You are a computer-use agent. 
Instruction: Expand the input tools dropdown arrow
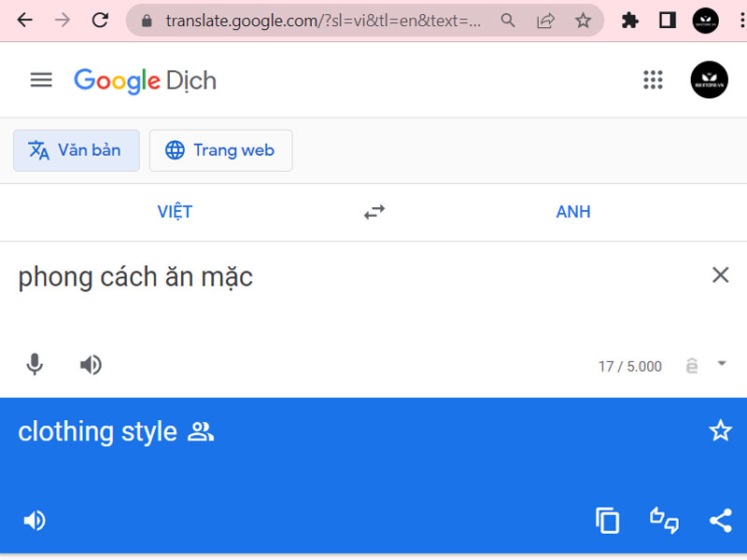pyautogui.click(x=722, y=365)
